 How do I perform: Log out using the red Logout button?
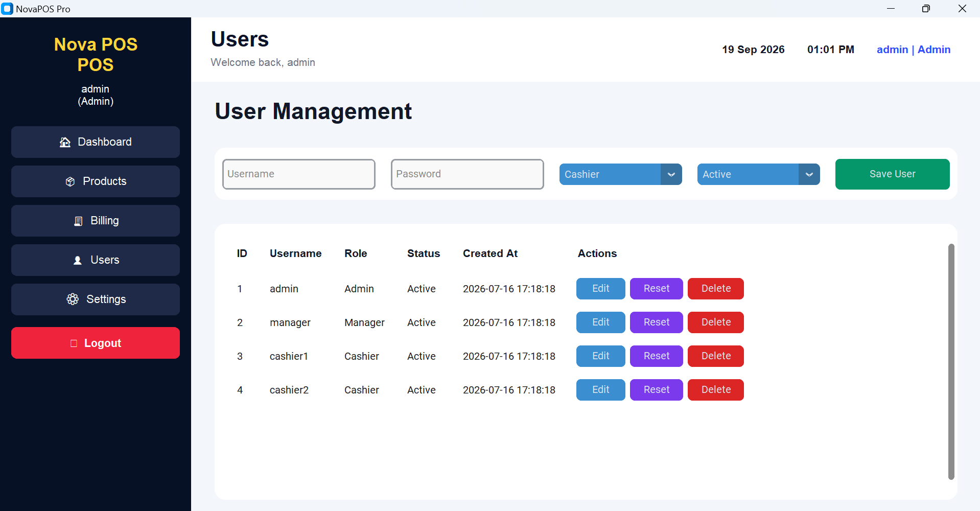point(96,343)
